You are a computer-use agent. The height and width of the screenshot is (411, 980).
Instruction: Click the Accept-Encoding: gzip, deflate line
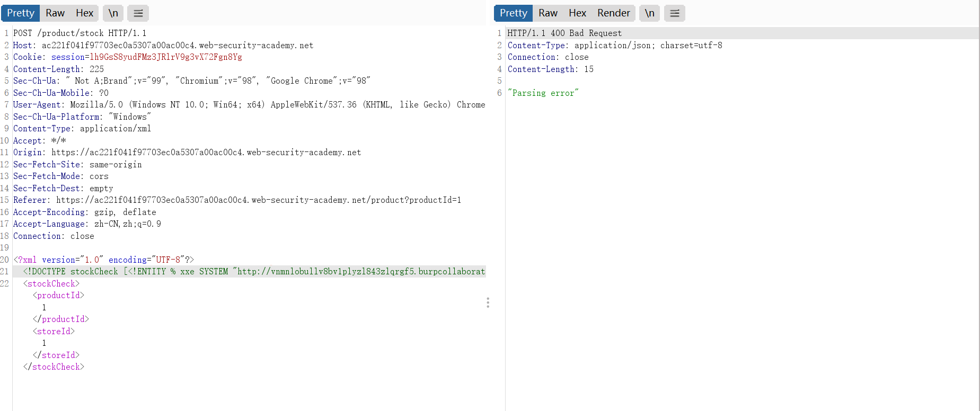point(85,212)
